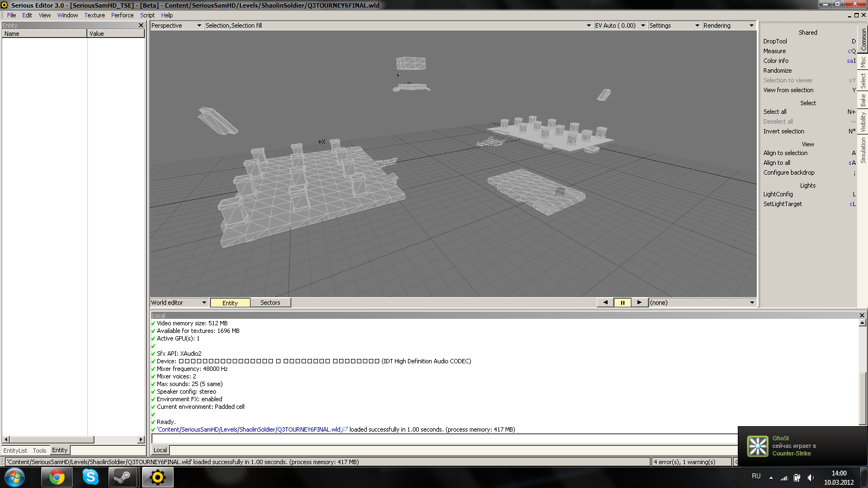Screen dimensions: 868x488
Task: Switch to the Misc side tab
Action: 863,62
